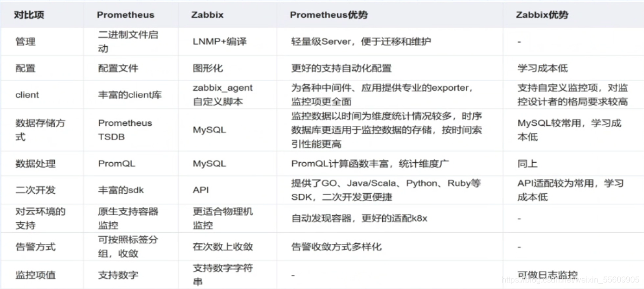Click the row label 'client'

tap(27, 95)
